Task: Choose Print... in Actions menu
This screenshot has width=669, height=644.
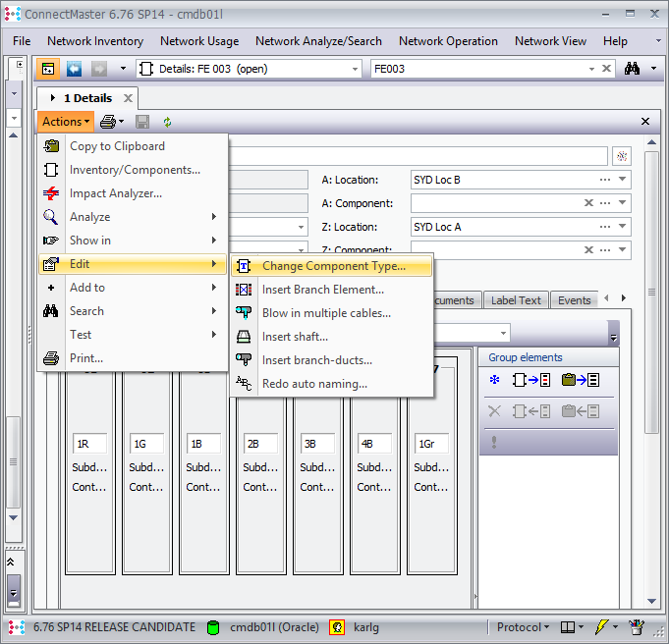Action: click(133, 357)
